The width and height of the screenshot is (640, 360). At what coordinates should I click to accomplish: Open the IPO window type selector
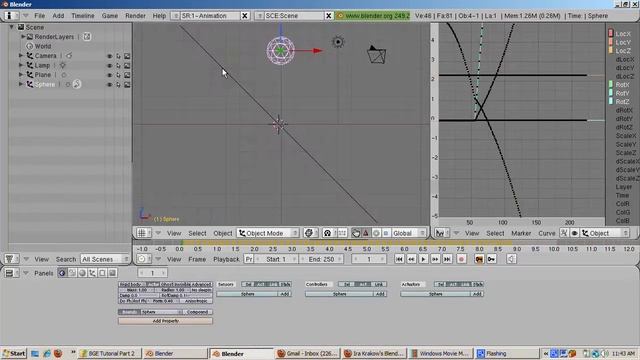click(442, 233)
